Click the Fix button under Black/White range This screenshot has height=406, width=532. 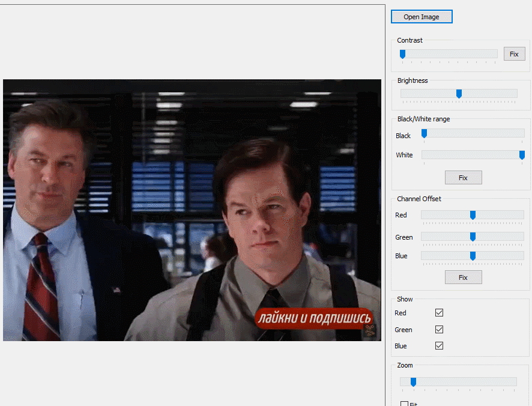tap(463, 178)
